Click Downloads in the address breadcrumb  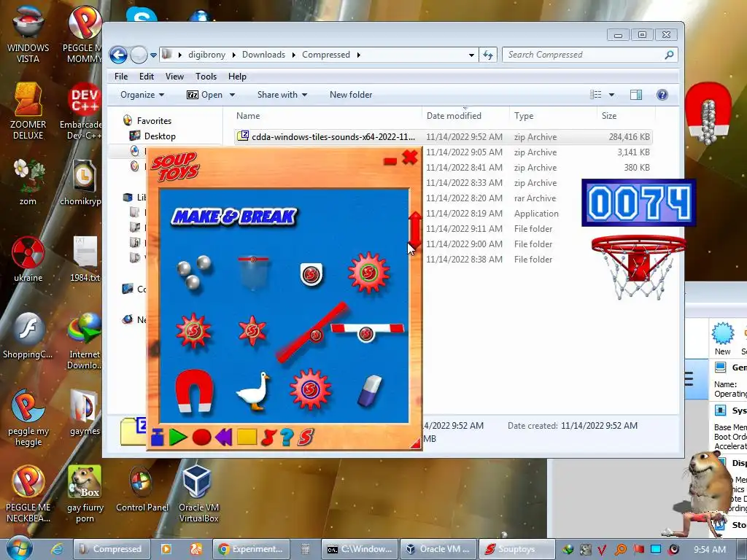(x=263, y=55)
